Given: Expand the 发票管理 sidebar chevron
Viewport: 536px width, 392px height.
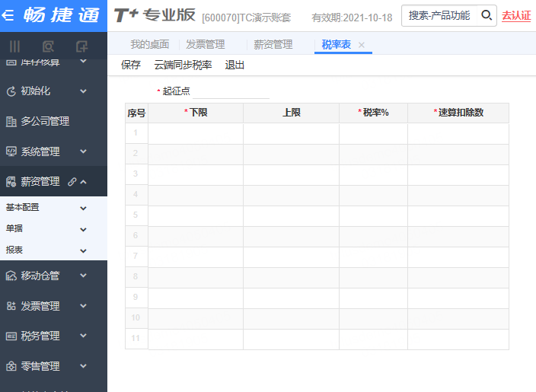Looking at the screenshot, I should 83,306.
